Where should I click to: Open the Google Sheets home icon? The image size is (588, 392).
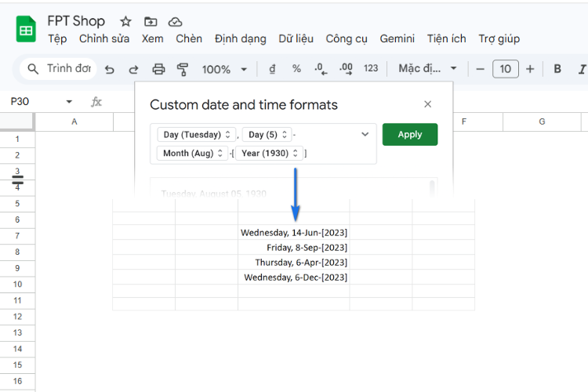26,29
